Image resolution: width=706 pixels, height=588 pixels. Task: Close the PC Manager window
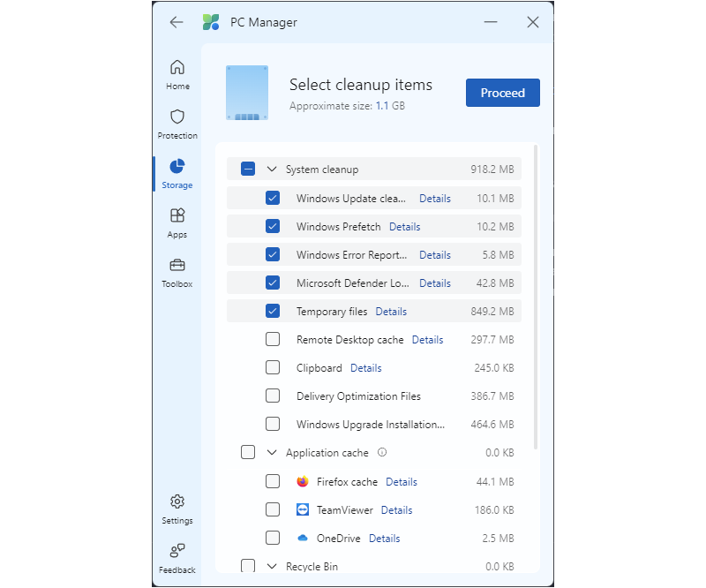pos(533,22)
